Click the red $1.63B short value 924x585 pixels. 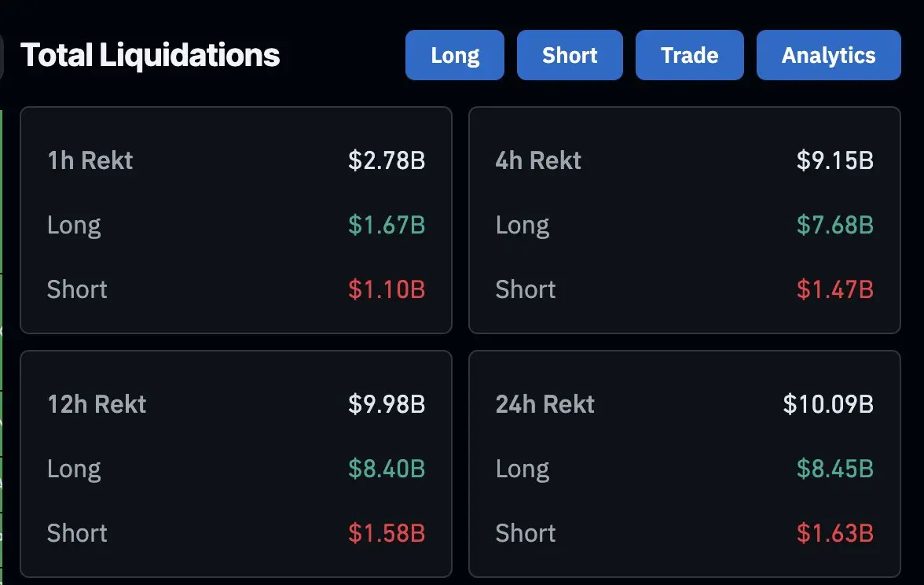click(x=834, y=533)
